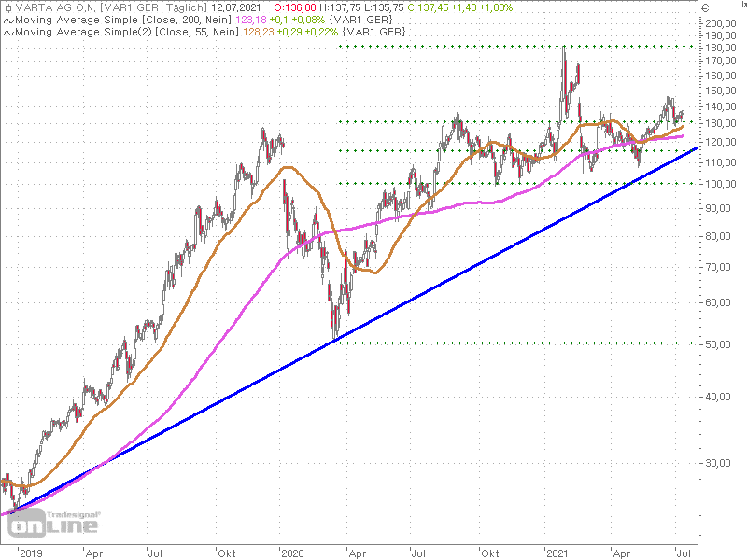Click the 200,00 price axis label
Image resolution: width=747 pixels, height=560 pixels.
720,23
